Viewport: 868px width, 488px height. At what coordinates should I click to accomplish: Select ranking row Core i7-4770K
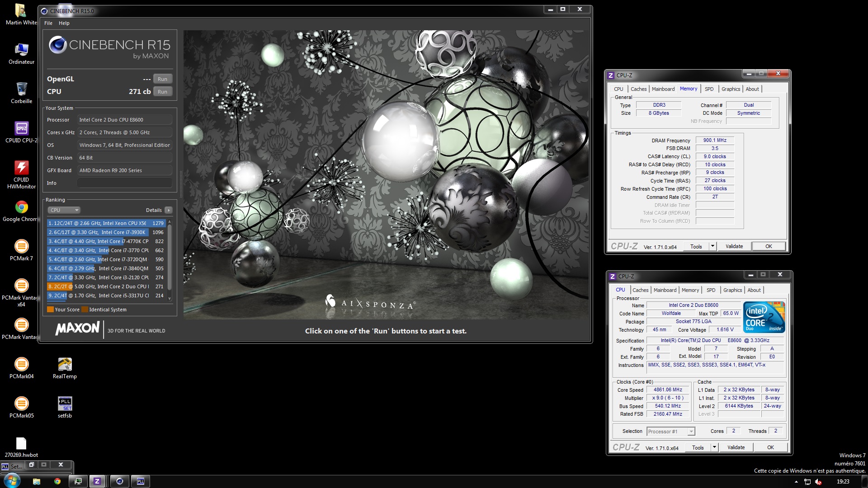click(106, 241)
